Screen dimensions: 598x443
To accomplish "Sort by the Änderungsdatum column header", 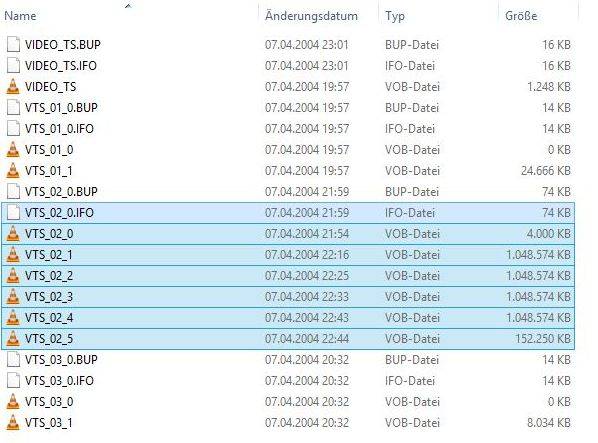I will point(311,16).
